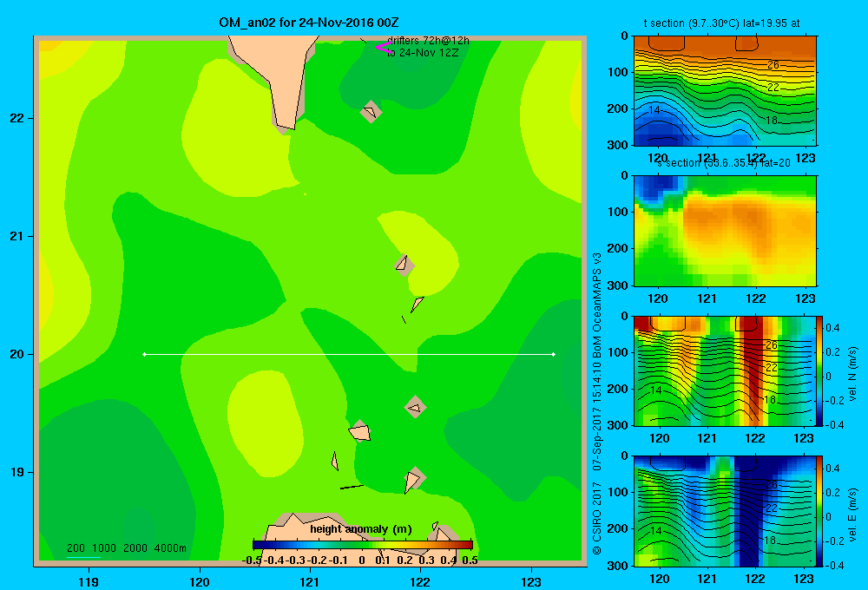Click the 'to 24-Nov 12Z' label
The image size is (868, 590).
(423, 53)
